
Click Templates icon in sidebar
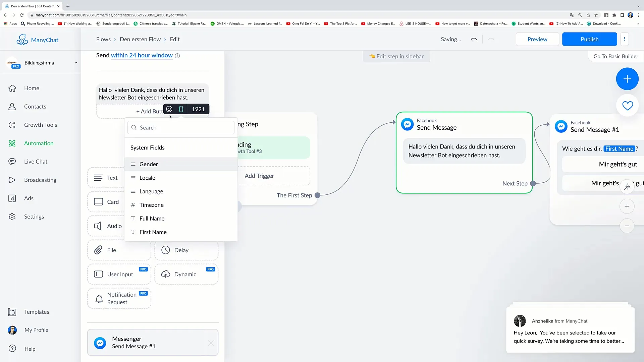(12, 312)
